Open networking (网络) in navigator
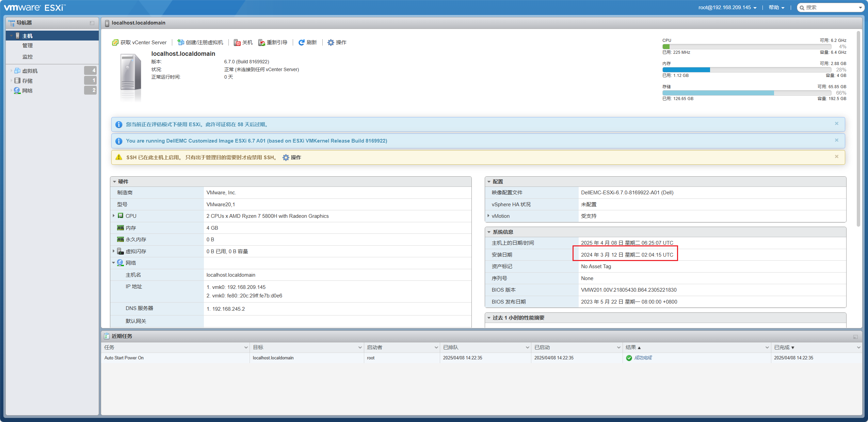Image resolution: width=868 pixels, height=422 pixels. 27,91
